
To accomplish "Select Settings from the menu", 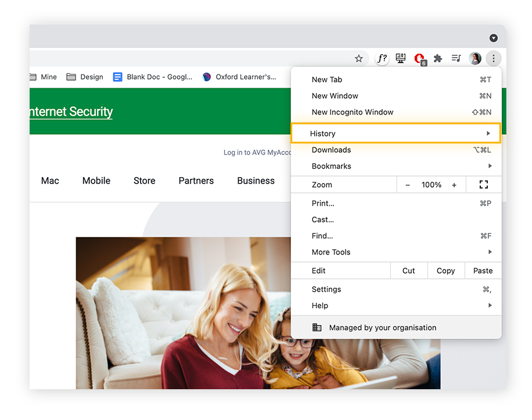I will pos(395,289).
